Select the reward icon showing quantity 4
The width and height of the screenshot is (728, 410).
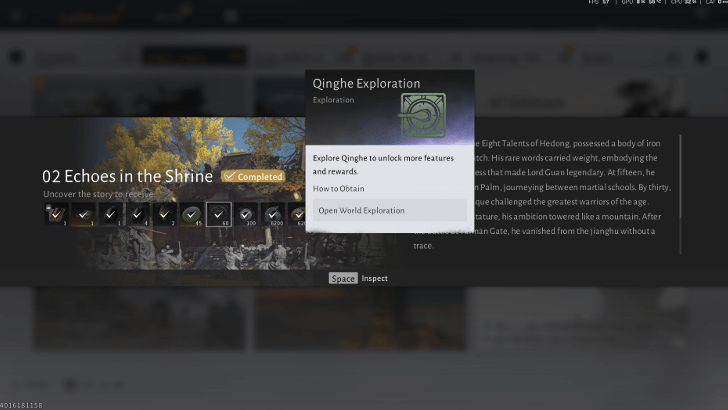pos(138,214)
